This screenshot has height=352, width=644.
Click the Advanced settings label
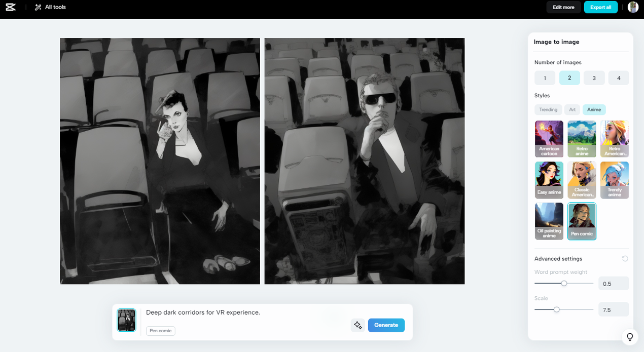tap(558, 259)
